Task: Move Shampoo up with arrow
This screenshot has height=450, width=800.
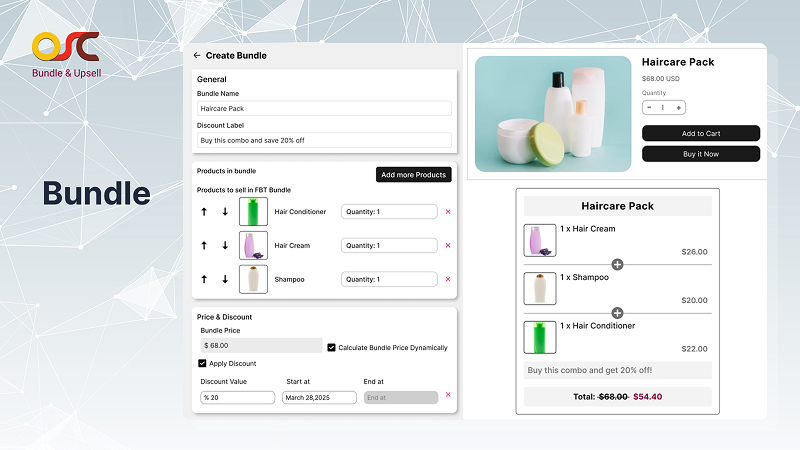Action: point(204,279)
